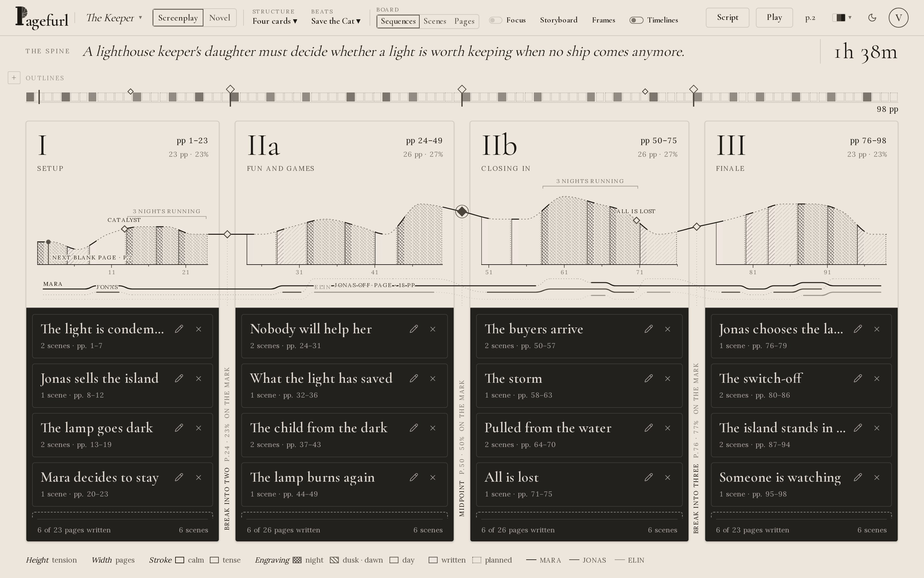The width and height of the screenshot is (924, 578).
Task: Edit 'The switch-off' sequence card
Action: pos(858,379)
